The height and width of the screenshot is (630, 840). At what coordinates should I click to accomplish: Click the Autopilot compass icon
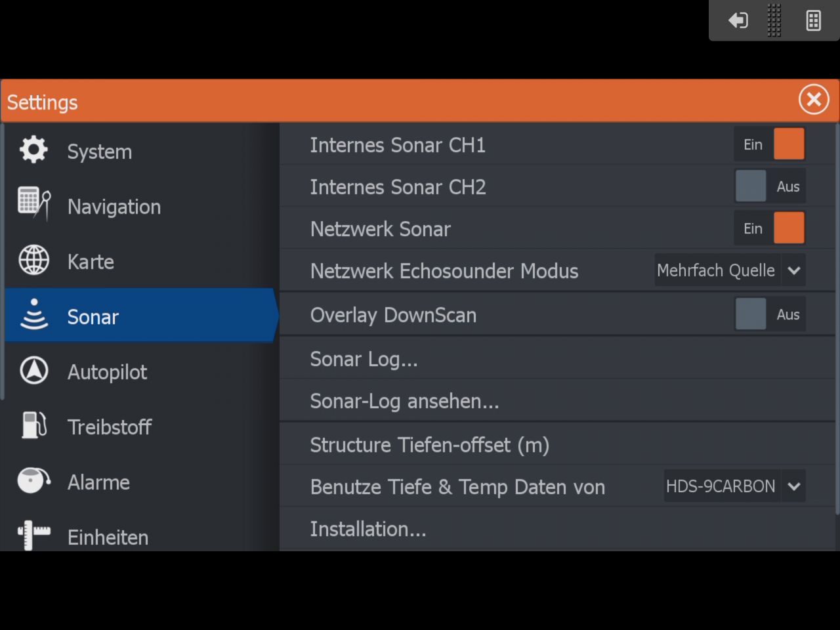click(x=33, y=371)
